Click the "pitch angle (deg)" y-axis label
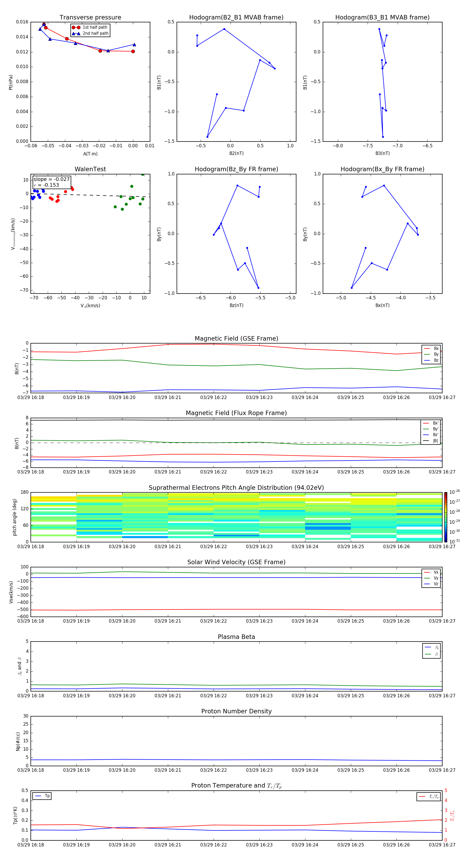This screenshot has height=868, width=473. click(14, 517)
